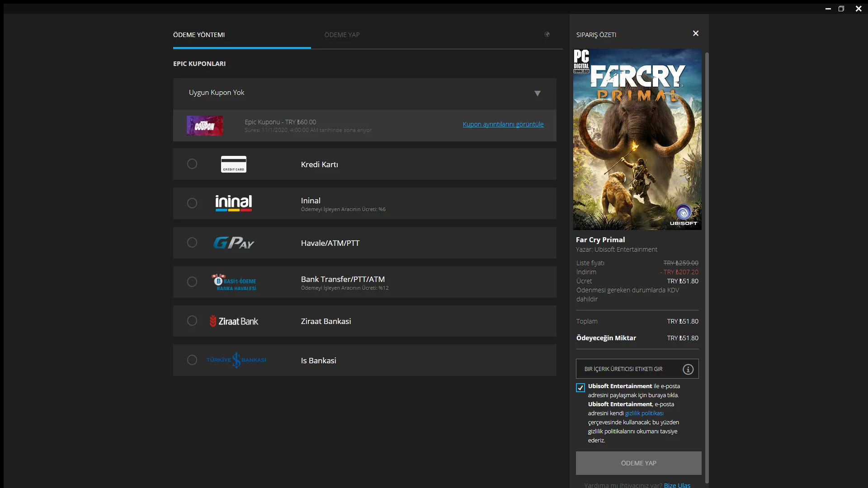Open the ÖDEME YÖNTEMI tab

pyautogui.click(x=199, y=34)
